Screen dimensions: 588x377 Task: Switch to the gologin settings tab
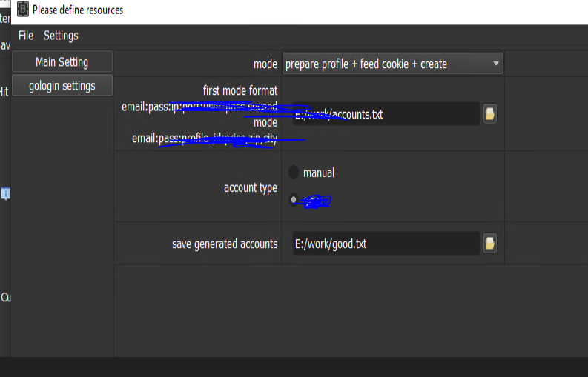click(62, 86)
